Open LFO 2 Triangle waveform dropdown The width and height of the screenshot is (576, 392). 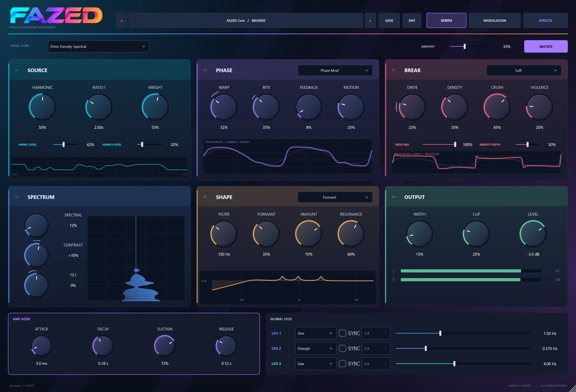pos(316,348)
